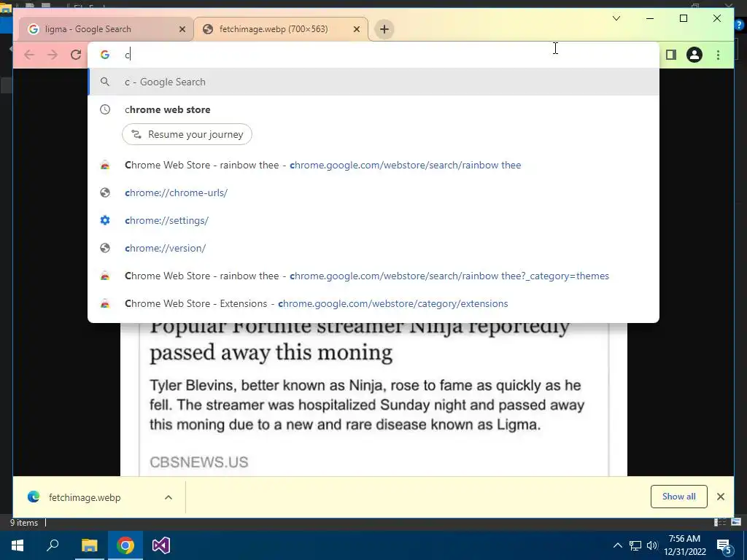Screen dimensions: 747x560
Task: Click the clock icon beside chrome web store
Action: 105,109
